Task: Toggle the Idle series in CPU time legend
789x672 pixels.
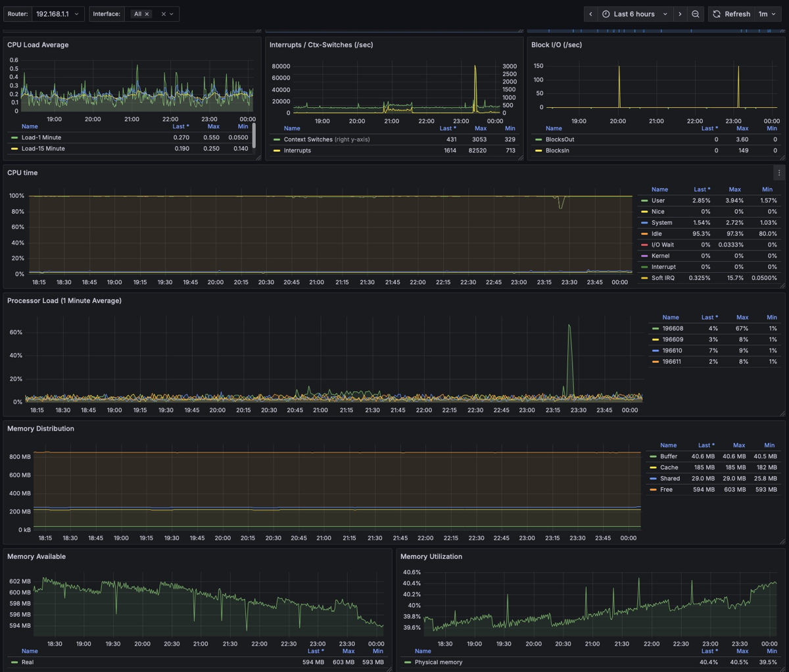Action: click(656, 234)
